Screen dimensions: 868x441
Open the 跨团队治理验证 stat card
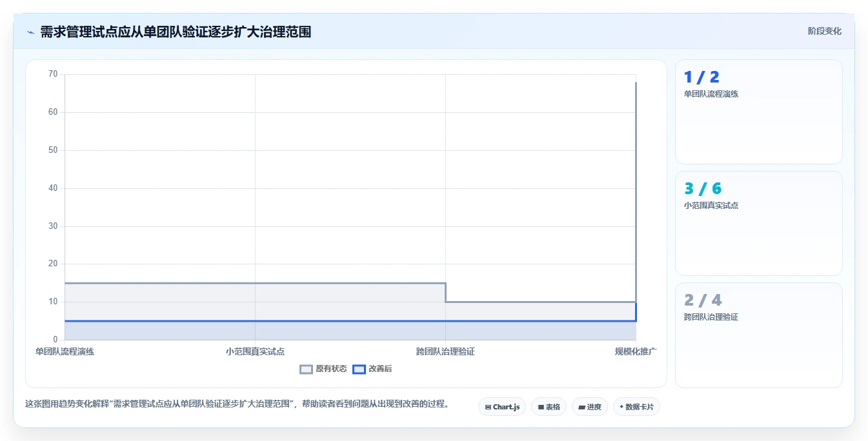point(758,335)
